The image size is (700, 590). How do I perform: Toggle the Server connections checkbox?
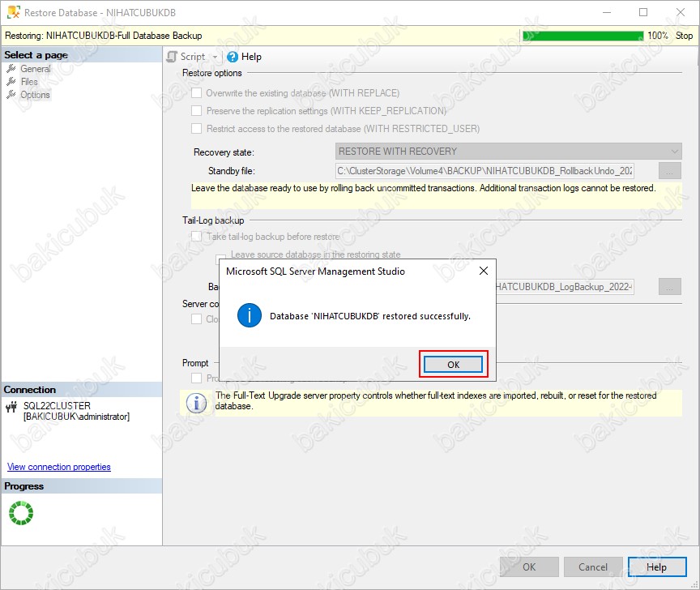pos(196,319)
